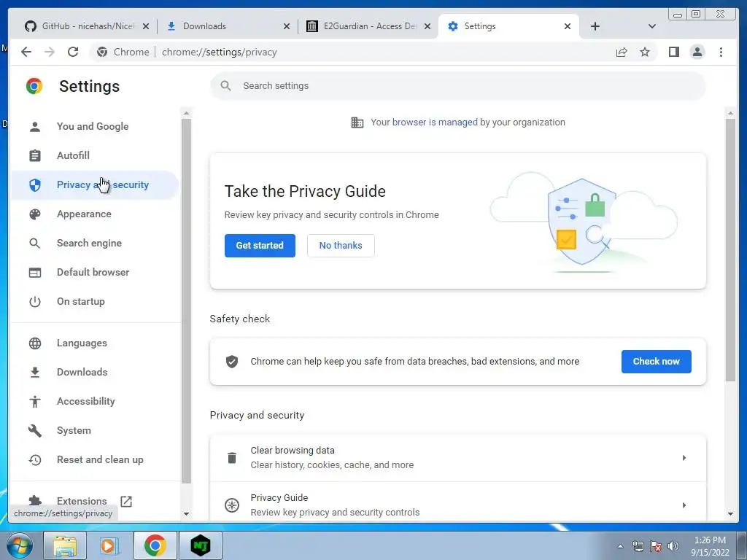The width and height of the screenshot is (747, 560).
Task: Click the palette icon for Appearance
Action: (35, 214)
